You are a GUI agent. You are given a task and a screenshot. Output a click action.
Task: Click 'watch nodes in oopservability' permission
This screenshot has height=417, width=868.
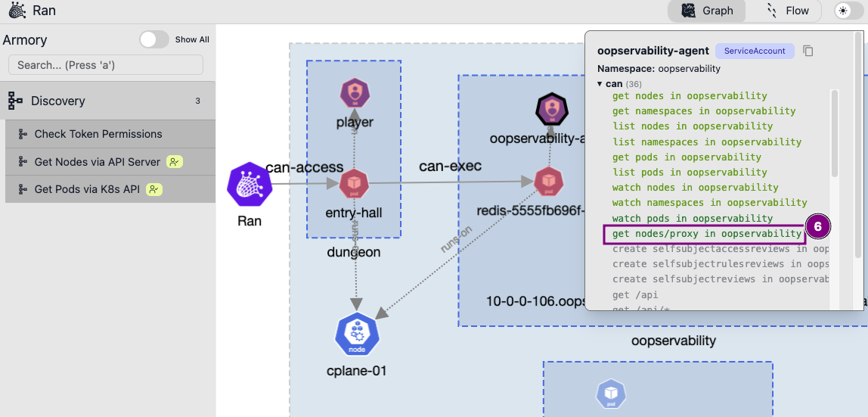(696, 187)
